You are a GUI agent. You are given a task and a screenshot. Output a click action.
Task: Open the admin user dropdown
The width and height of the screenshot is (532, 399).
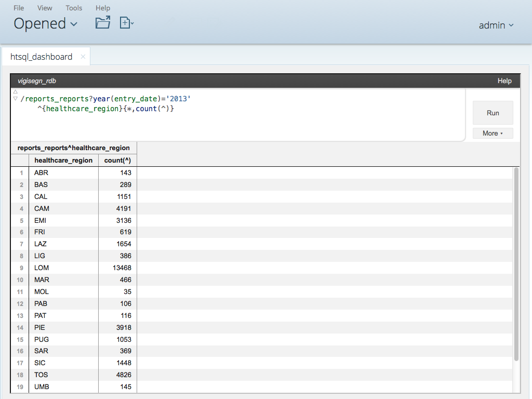click(496, 25)
